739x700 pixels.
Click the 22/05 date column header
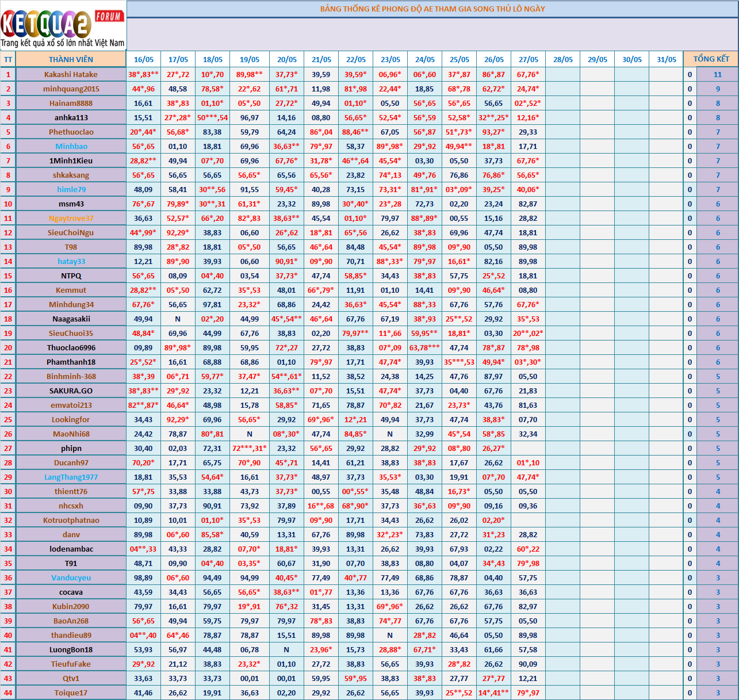pyautogui.click(x=355, y=59)
